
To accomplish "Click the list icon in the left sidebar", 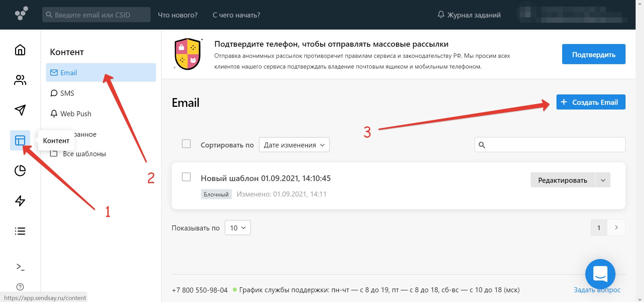I will [x=20, y=231].
